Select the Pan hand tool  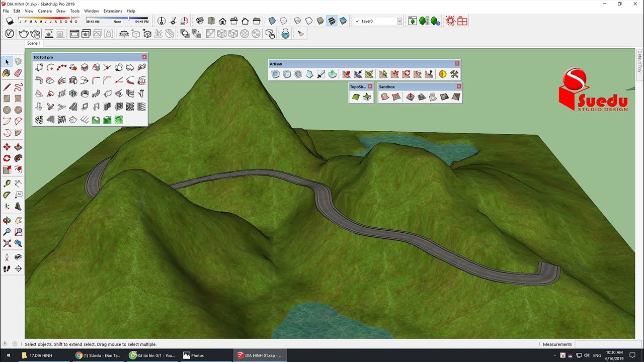18,220
